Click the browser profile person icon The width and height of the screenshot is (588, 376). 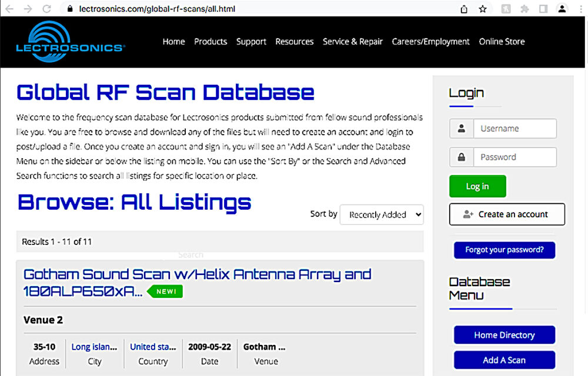(x=562, y=9)
